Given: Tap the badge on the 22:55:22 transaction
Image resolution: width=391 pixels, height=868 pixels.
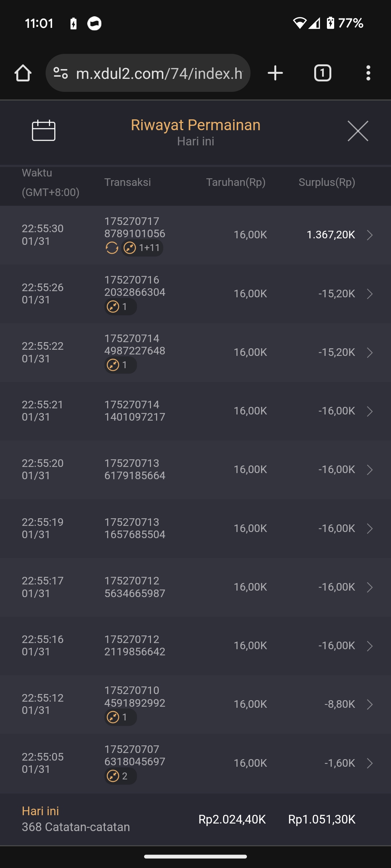Looking at the screenshot, I should pyautogui.click(x=121, y=365).
